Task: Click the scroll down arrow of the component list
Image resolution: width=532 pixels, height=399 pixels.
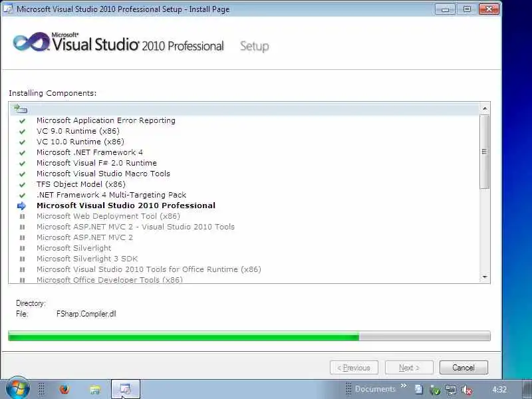Action: [x=485, y=277]
